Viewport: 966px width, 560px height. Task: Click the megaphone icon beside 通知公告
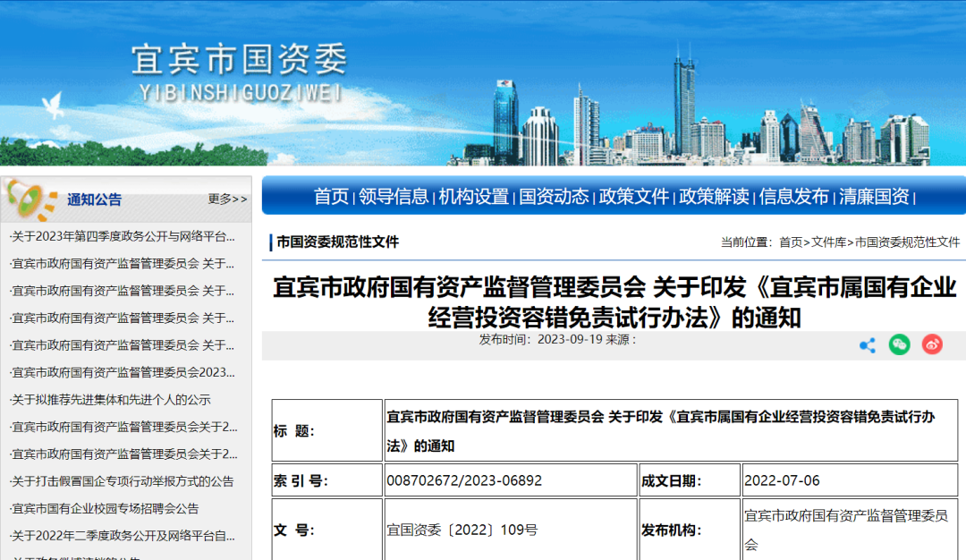[x=30, y=199]
